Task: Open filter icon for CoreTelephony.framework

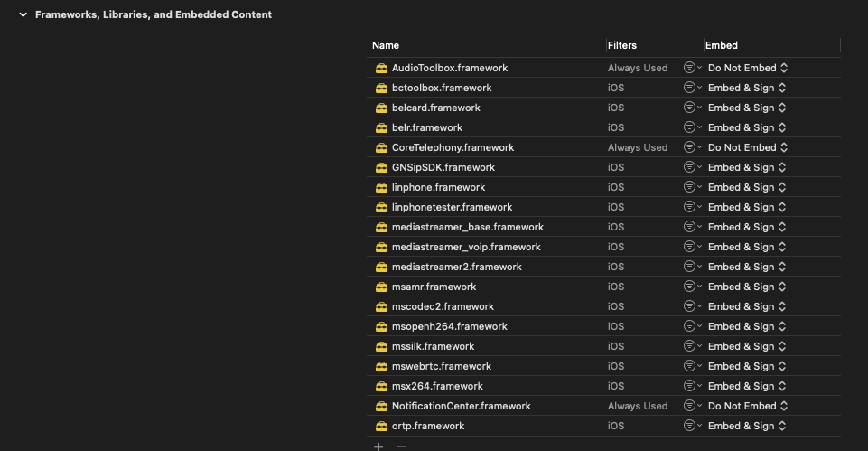Action: click(x=692, y=148)
